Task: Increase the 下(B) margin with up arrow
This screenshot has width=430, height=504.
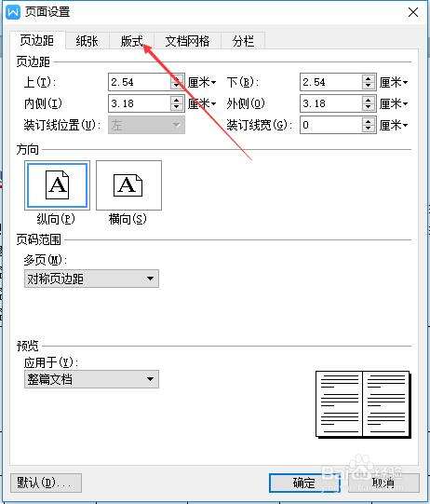Action: (368, 78)
